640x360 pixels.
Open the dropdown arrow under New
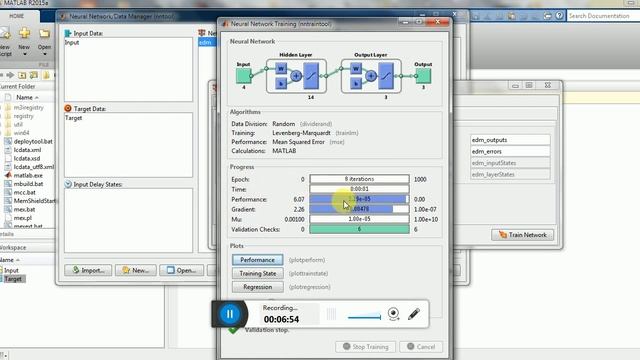(x=24, y=54)
